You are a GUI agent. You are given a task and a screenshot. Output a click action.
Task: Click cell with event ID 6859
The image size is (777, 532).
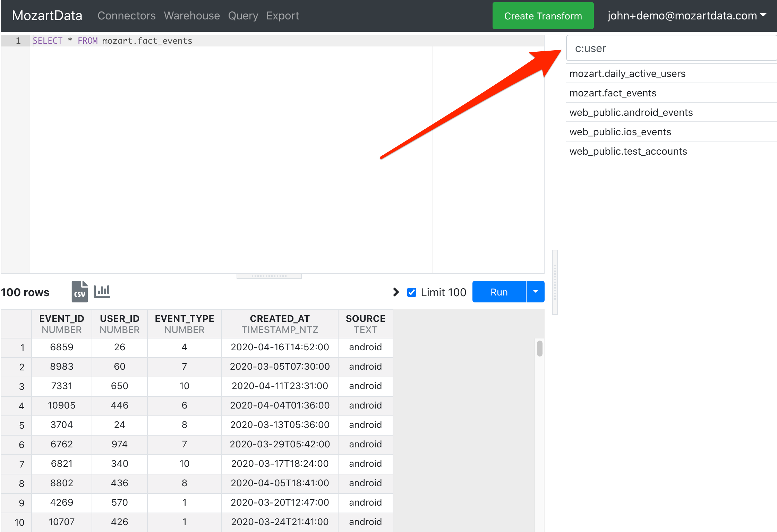62,347
